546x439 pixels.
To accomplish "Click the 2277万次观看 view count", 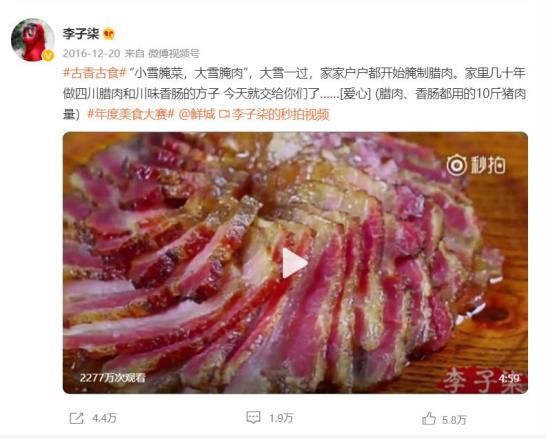I will [112, 378].
